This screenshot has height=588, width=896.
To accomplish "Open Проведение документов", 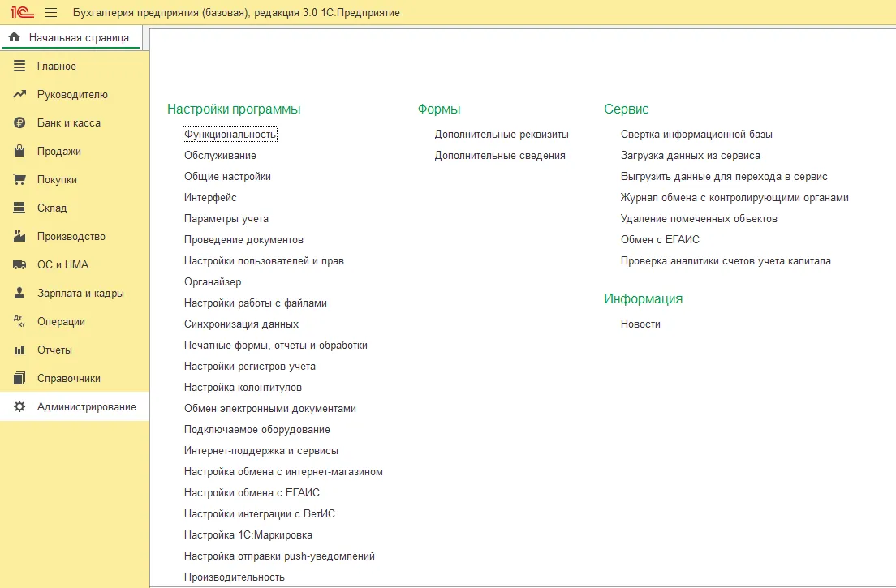I will tap(243, 240).
